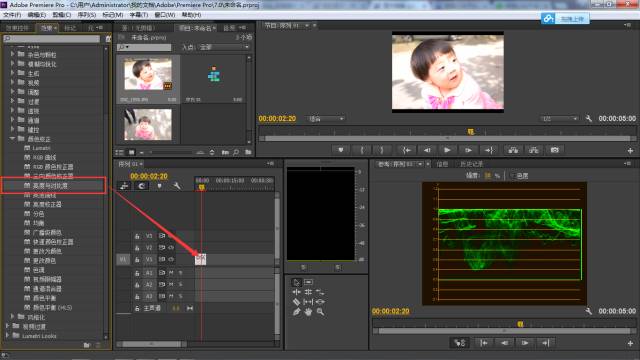Expand the Lumetri Looks folder

[x=7, y=336]
